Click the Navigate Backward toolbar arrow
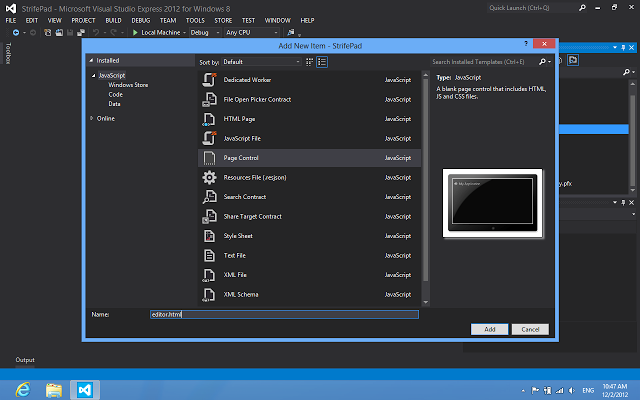640x400 pixels. pos(16,33)
